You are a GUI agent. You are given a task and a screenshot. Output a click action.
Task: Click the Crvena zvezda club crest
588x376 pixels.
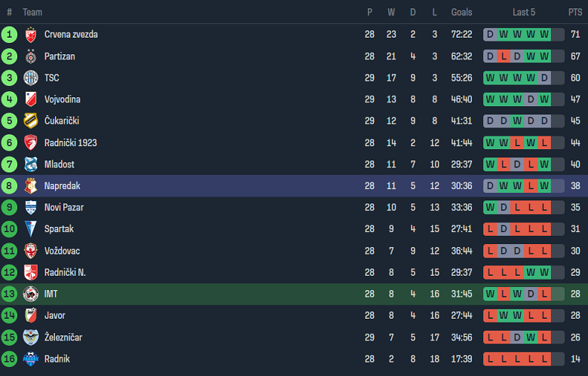(31, 35)
